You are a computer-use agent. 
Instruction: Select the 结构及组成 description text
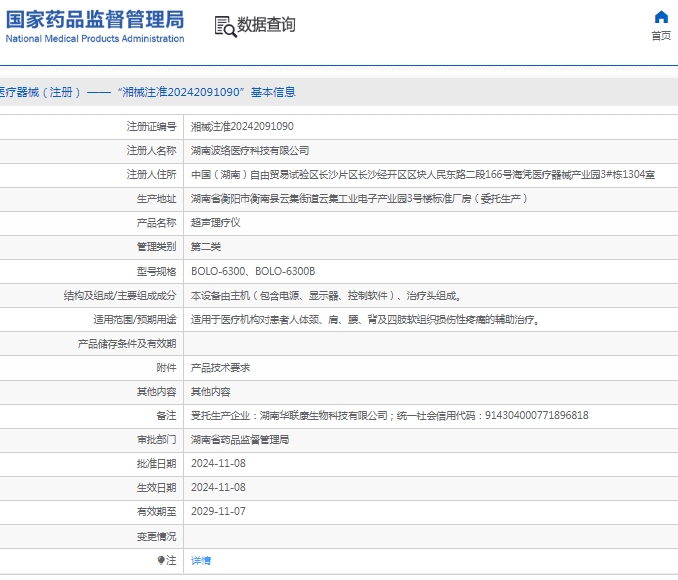pyautogui.click(x=326, y=295)
